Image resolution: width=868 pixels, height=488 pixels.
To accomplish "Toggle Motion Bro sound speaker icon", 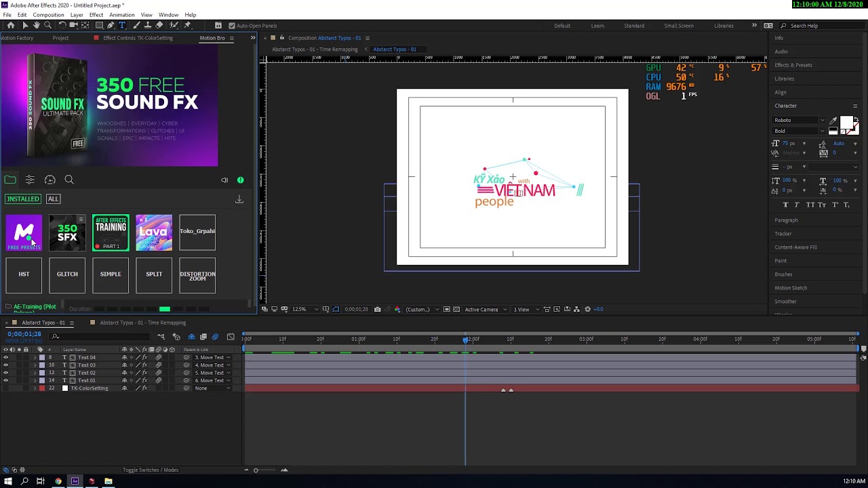I will tap(224, 180).
